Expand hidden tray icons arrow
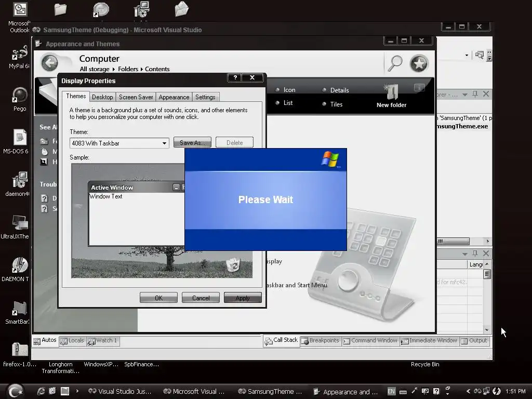Screen dimensions: 532x399 468,391
